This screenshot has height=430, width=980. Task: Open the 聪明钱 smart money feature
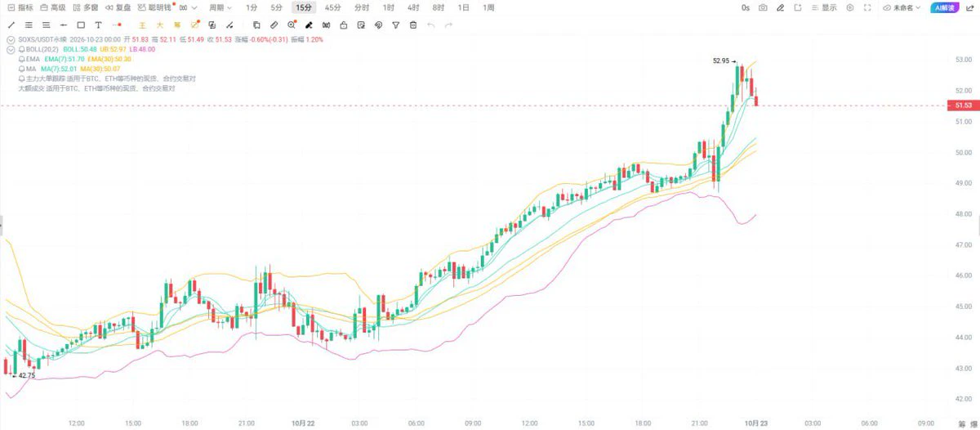pyautogui.click(x=155, y=7)
